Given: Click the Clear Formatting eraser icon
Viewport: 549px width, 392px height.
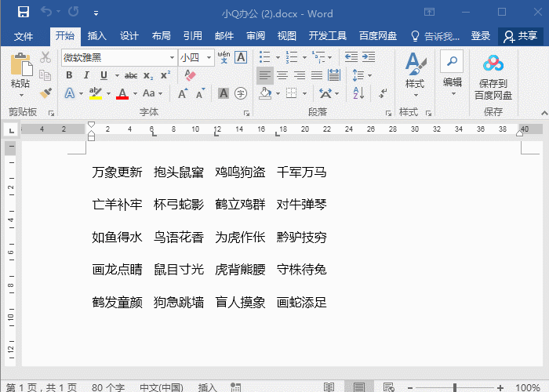Looking at the screenshot, I should tap(189, 75).
